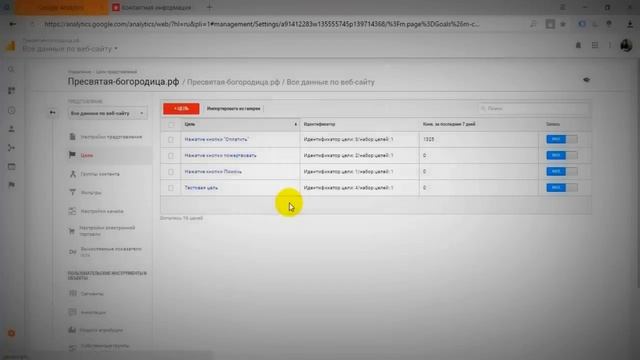
Task: Open the Нажатие кнопки "Оплатить" goal link
Action: click(x=216, y=139)
